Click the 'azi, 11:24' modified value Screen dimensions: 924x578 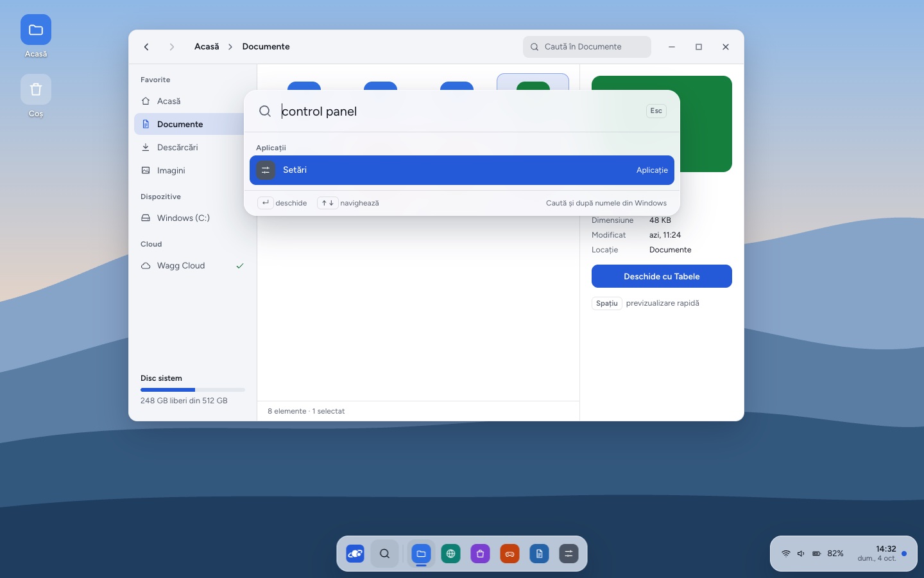(665, 235)
